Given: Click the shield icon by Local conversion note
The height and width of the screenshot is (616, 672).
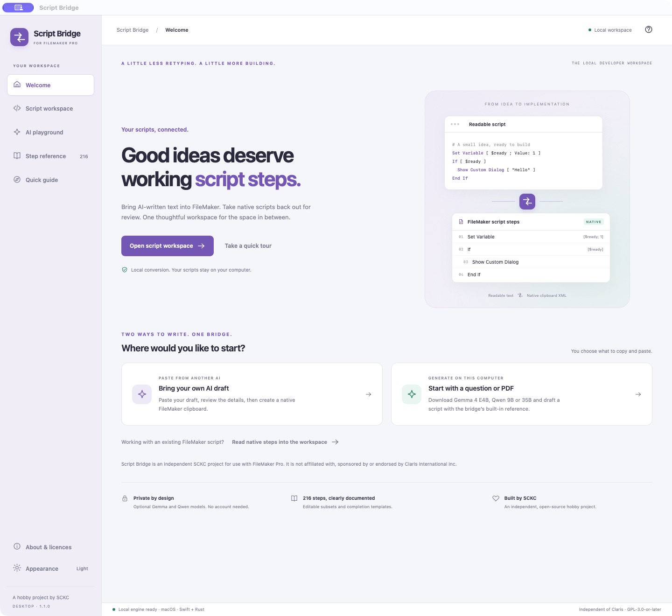Looking at the screenshot, I should pos(125,270).
